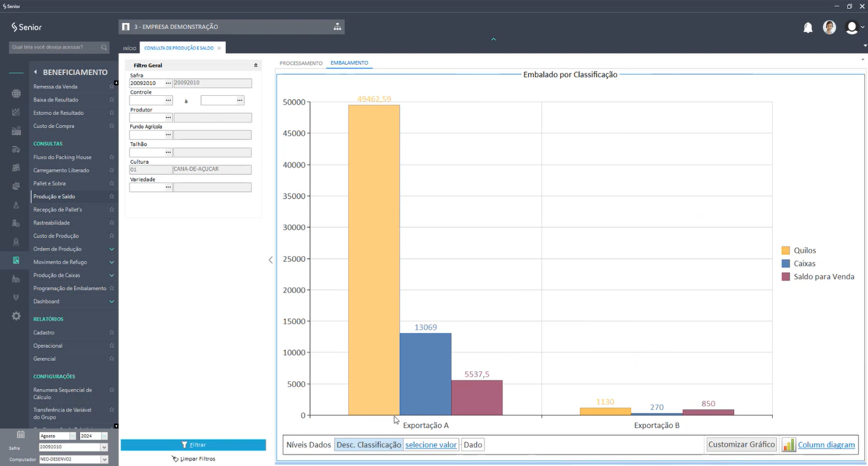Click the search magnifier in the screen search box
The image size is (868, 466).
click(104, 47)
